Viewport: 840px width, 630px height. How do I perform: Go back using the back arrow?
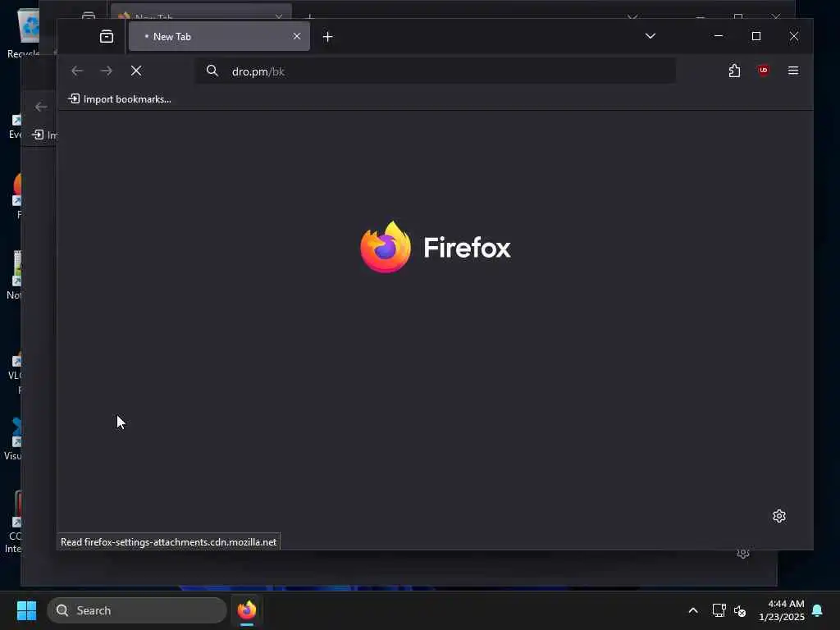[77, 71]
